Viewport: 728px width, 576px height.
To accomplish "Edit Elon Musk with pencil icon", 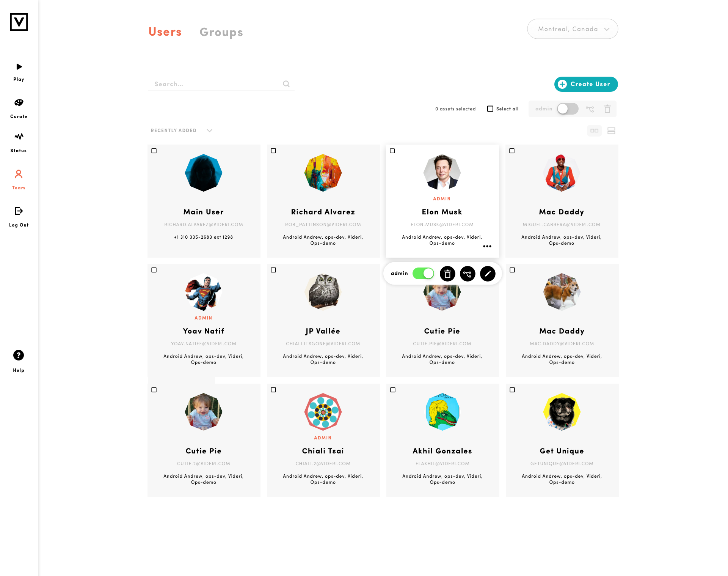I will tap(488, 274).
